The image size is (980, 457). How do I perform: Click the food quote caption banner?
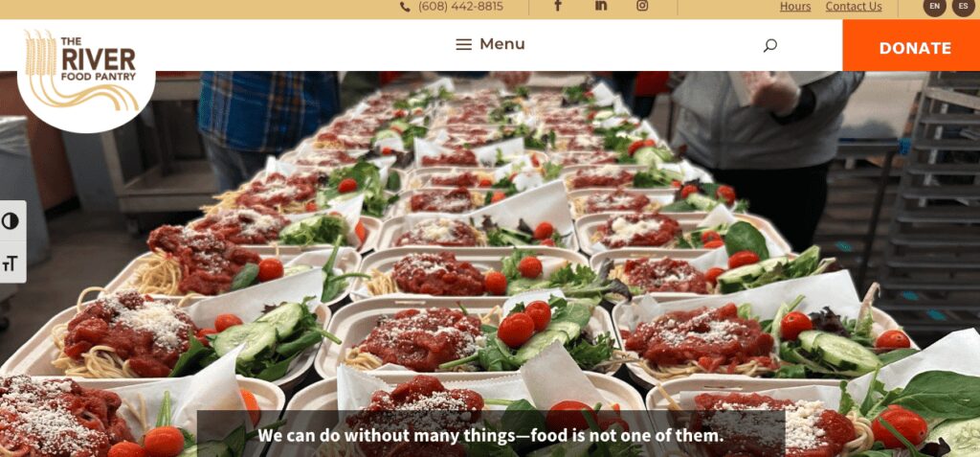491,434
